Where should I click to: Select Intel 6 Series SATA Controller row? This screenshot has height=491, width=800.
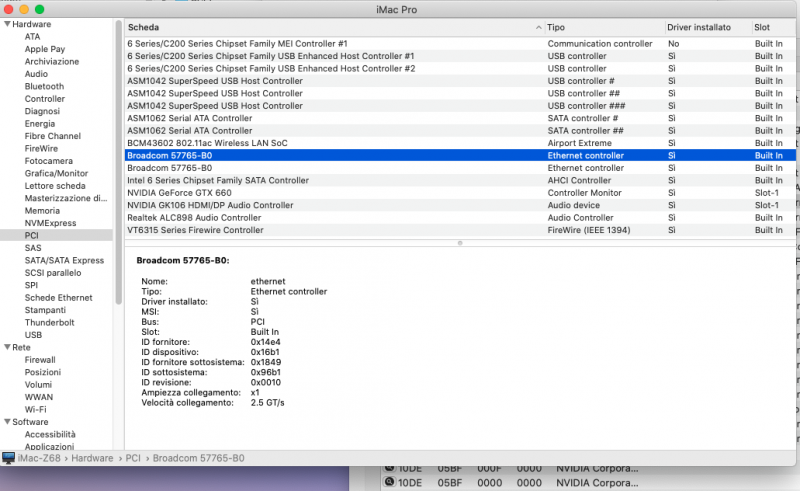point(460,180)
